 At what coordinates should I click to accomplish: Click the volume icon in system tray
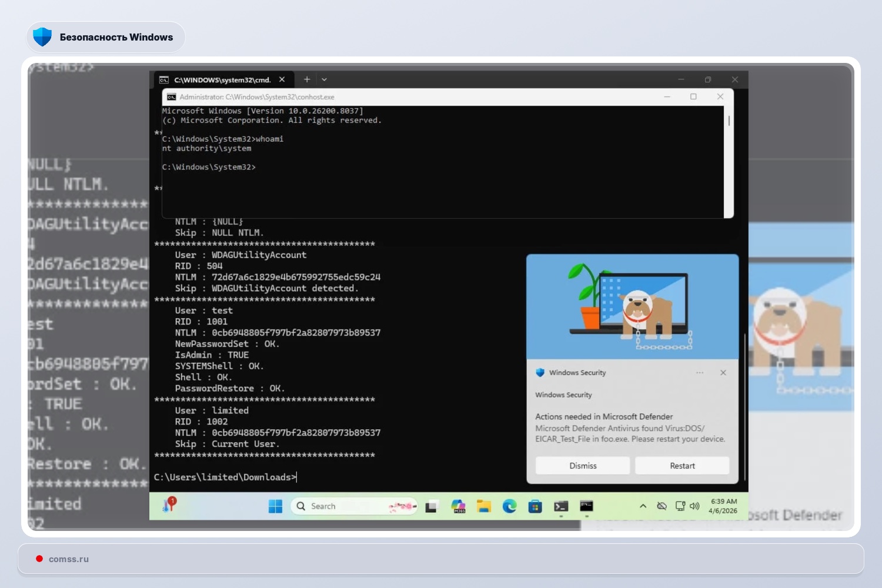(696, 505)
